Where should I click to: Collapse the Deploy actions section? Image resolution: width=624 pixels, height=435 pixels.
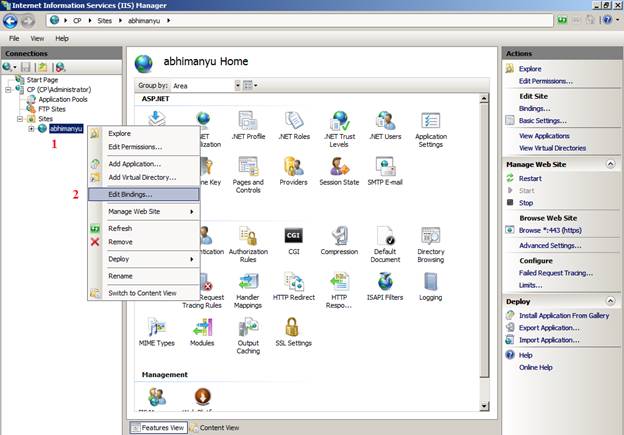(610, 301)
